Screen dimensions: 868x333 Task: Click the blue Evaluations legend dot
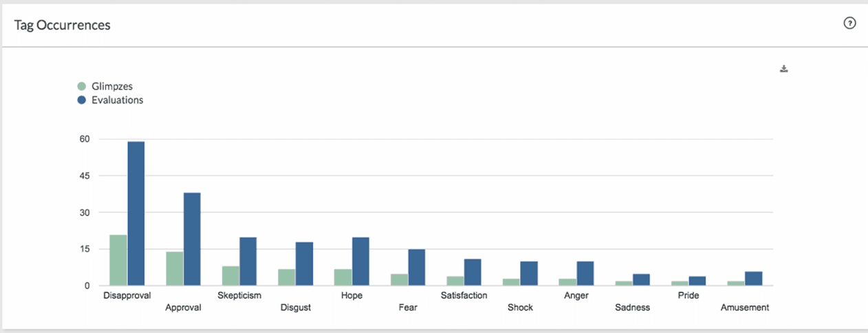(81, 100)
